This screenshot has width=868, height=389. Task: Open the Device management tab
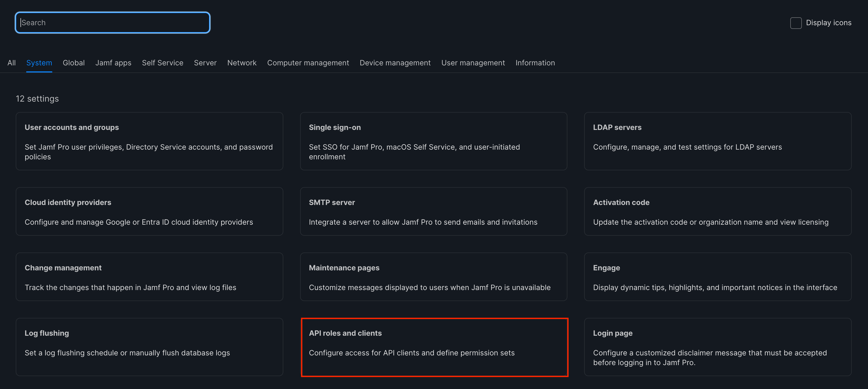(x=395, y=63)
